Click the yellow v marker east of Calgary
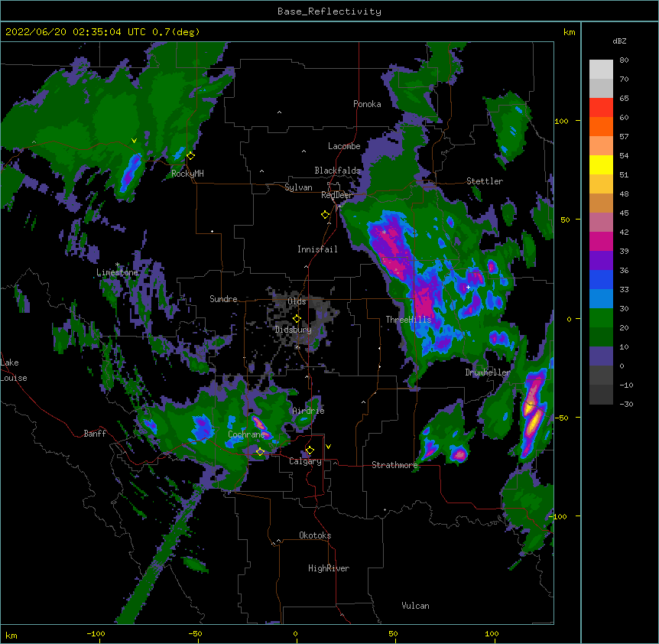This screenshot has height=644, width=659. point(328,447)
